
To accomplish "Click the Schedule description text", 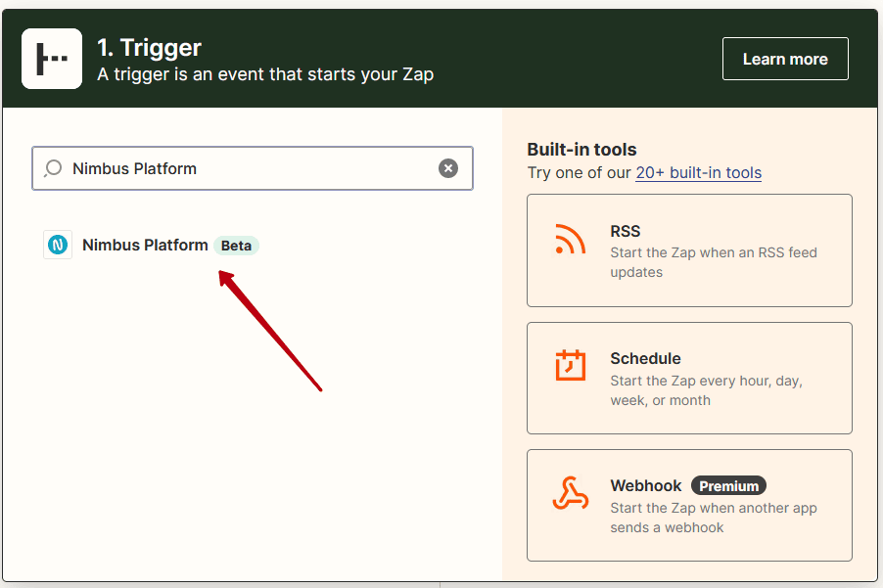I will [x=706, y=390].
